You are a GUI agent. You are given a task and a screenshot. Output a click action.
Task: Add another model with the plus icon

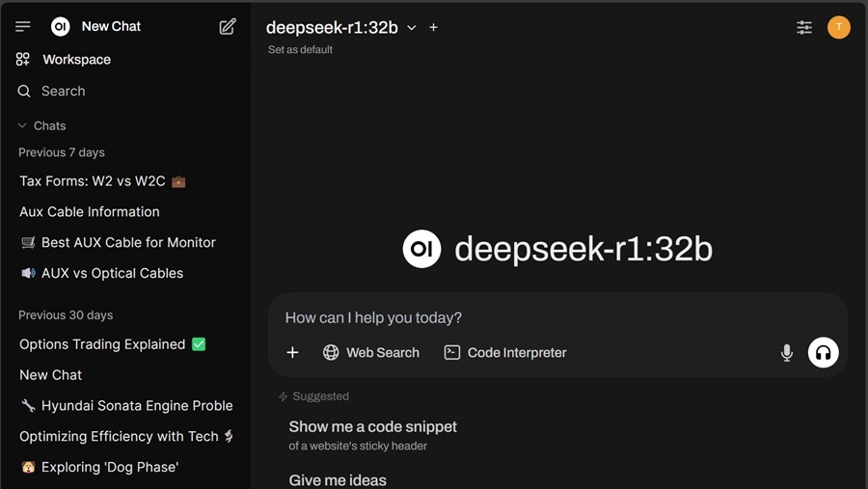click(433, 27)
